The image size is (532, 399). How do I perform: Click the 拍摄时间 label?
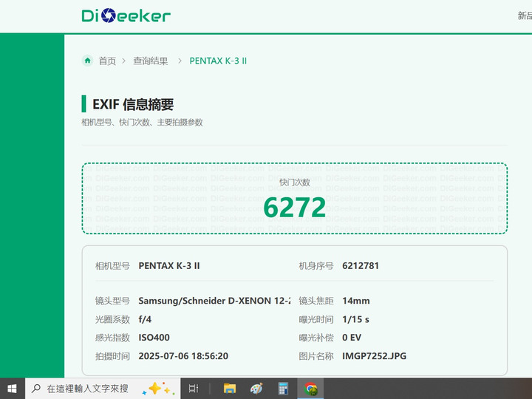112,356
